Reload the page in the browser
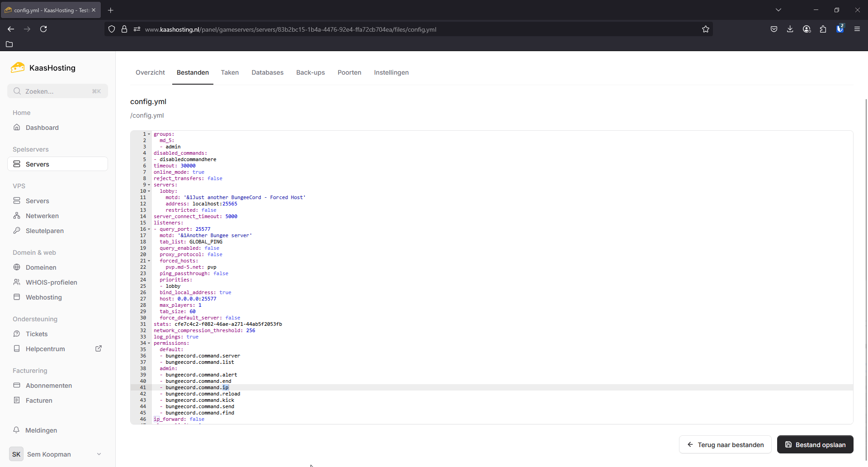Viewport: 868px width, 467px height. 43,29
